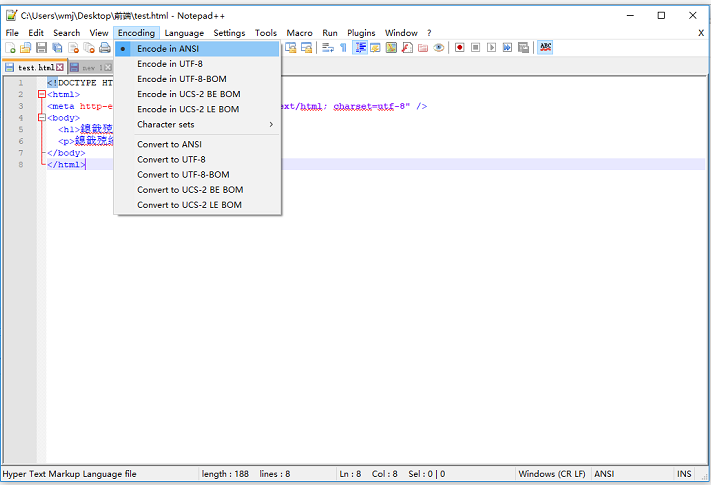Click the Close document toolbar icon
The image size is (711, 485).
(73, 48)
